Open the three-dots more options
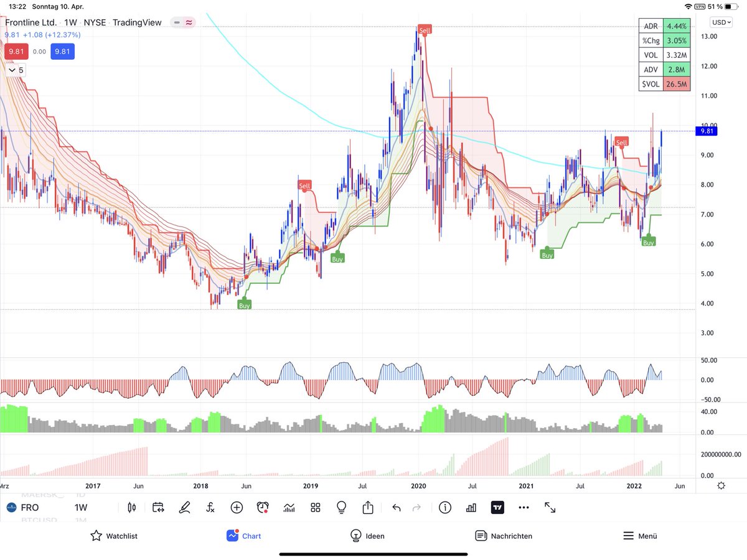Image resolution: width=747 pixels, height=560 pixels. pos(524,508)
